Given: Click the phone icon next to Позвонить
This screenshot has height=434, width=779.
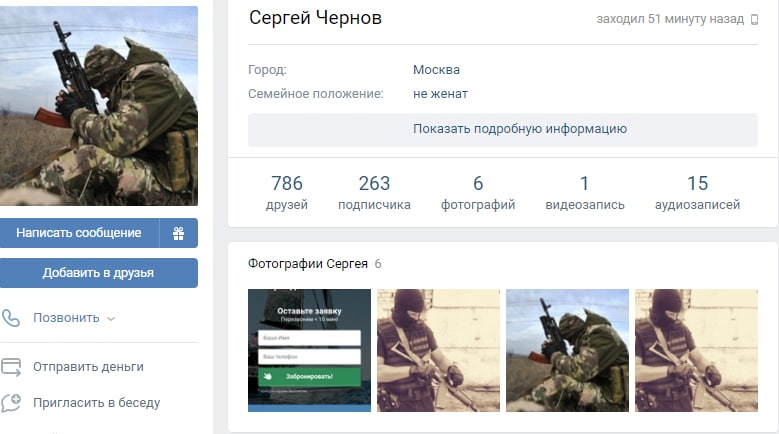Looking at the screenshot, I should point(11,318).
